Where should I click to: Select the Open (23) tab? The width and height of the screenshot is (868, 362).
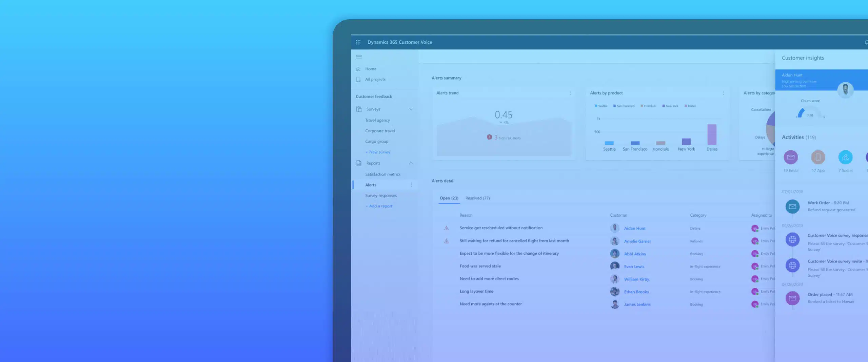pyautogui.click(x=449, y=198)
